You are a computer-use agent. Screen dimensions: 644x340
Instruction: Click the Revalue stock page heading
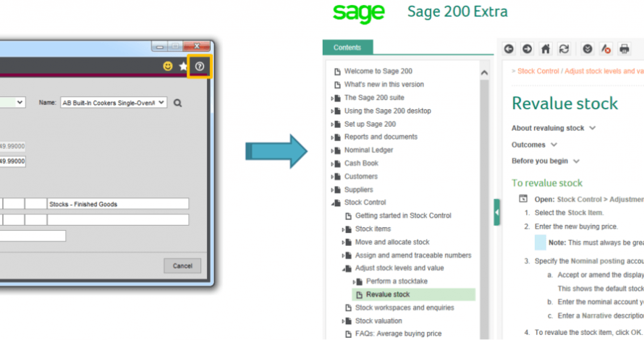coord(564,103)
